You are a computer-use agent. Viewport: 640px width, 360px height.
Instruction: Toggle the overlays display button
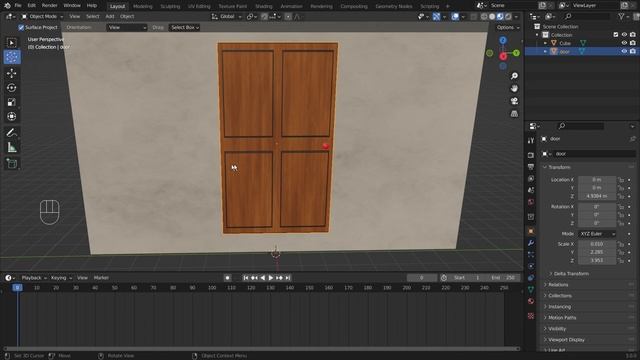pos(455,17)
